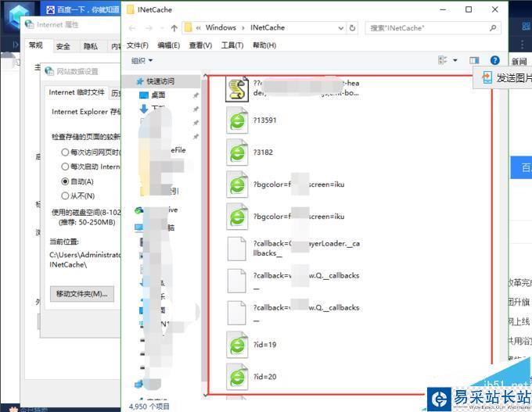Viewport: 532px width, 412px height.
Task: Click the pin icon beside 桌面
Action: point(196,95)
